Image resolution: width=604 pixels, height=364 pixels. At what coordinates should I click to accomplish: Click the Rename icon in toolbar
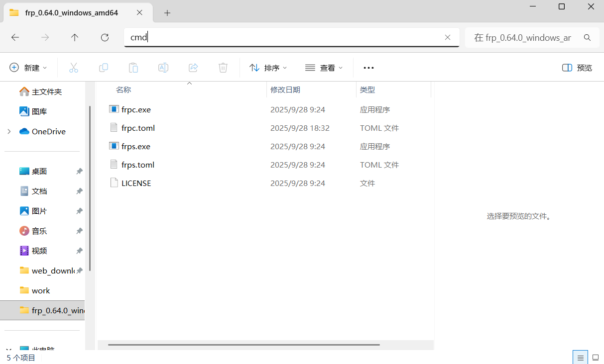tap(163, 68)
